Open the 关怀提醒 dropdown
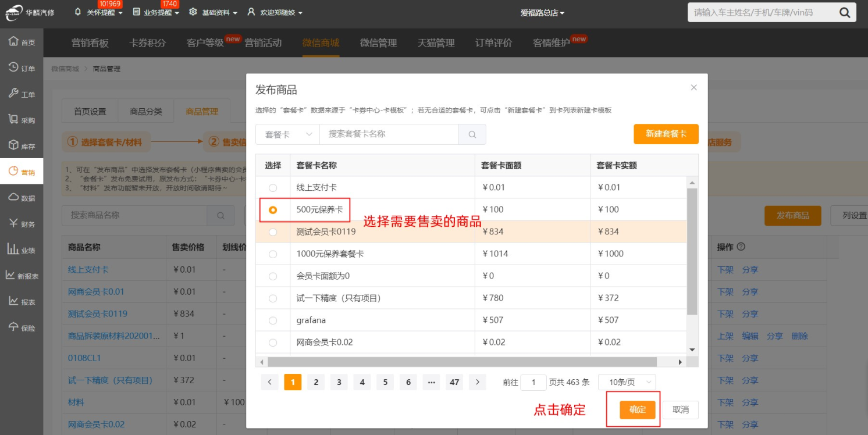 [x=98, y=12]
